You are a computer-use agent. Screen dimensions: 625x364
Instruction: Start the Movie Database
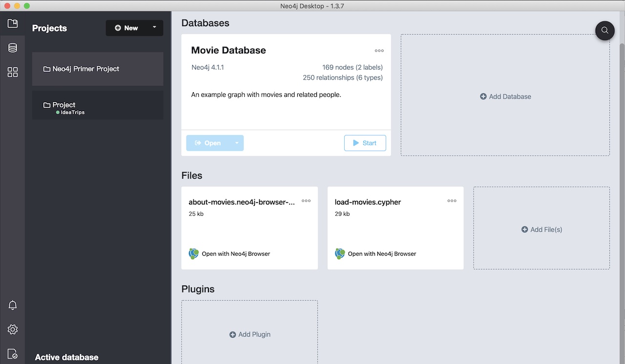point(365,143)
